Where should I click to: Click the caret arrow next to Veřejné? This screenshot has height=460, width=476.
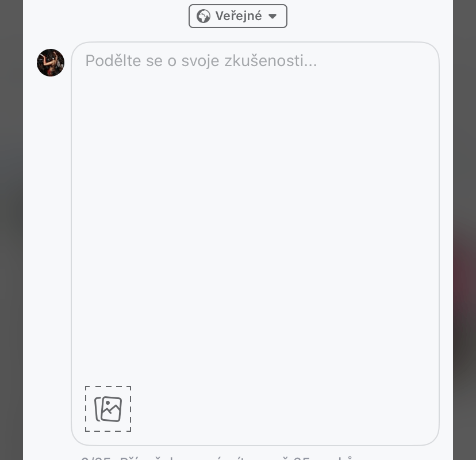[x=272, y=16]
